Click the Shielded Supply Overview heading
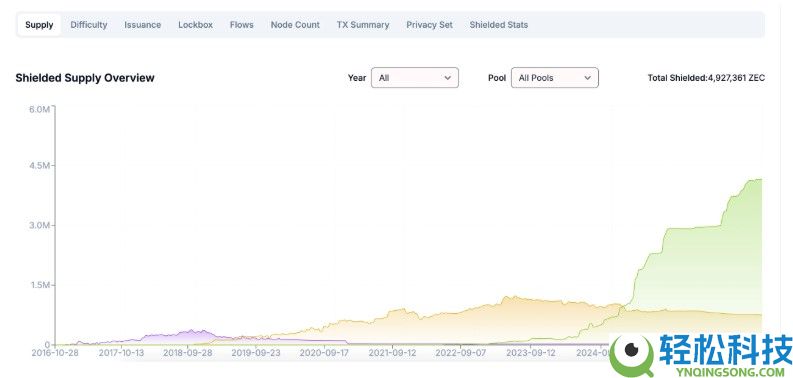 (x=85, y=78)
